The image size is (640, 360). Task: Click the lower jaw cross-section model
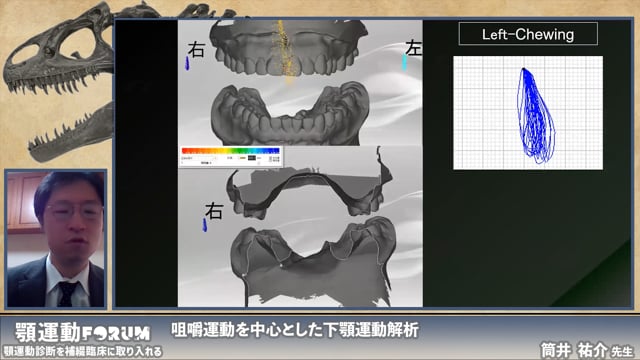click(x=313, y=261)
